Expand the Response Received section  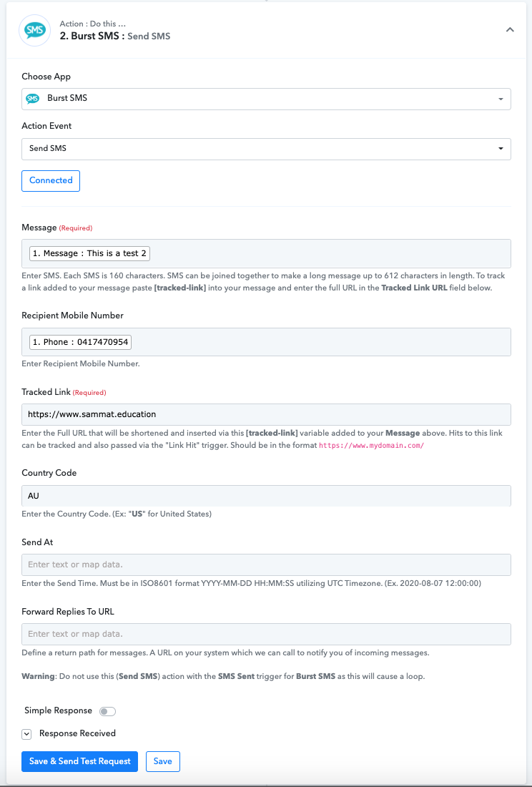pyautogui.click(x=26, y=734)
